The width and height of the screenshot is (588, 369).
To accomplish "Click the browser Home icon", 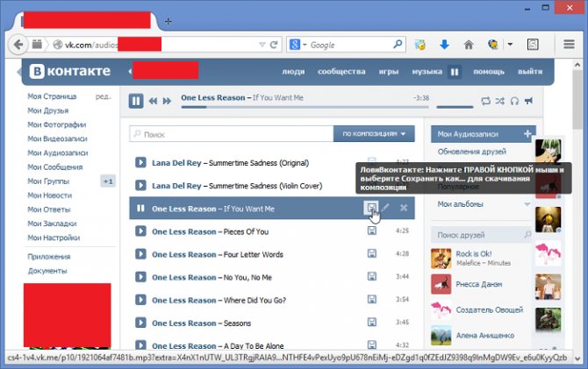I will (469, 45).
